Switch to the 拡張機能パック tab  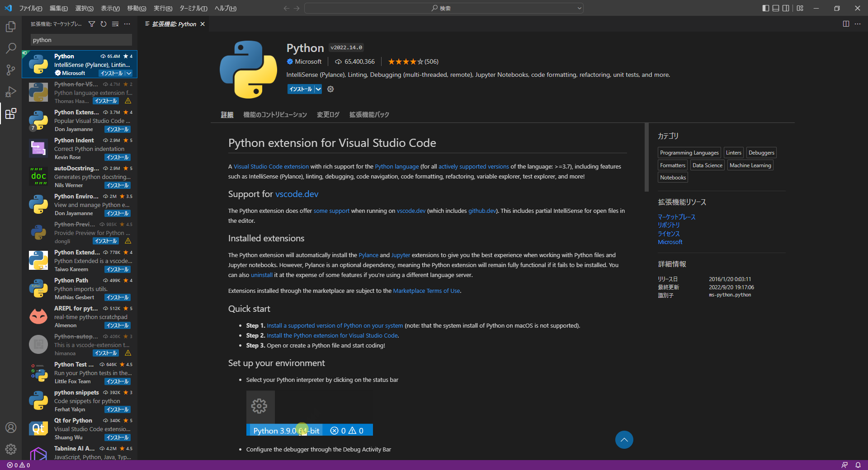tap(369, 115)
